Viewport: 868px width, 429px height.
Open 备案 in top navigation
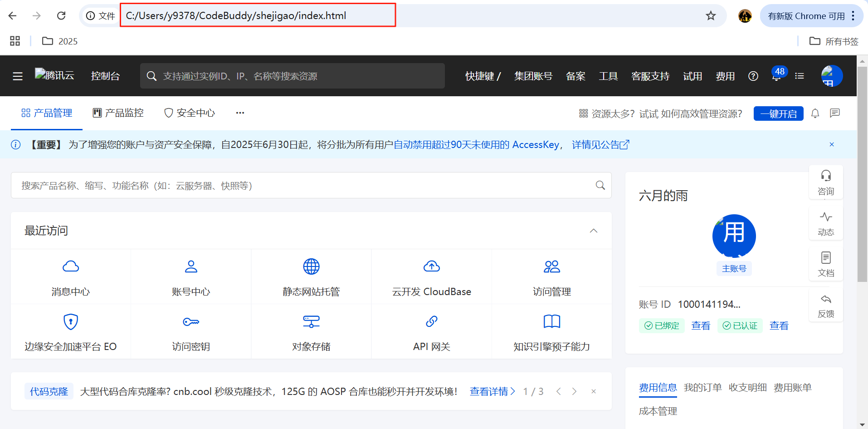click(575, 76)
